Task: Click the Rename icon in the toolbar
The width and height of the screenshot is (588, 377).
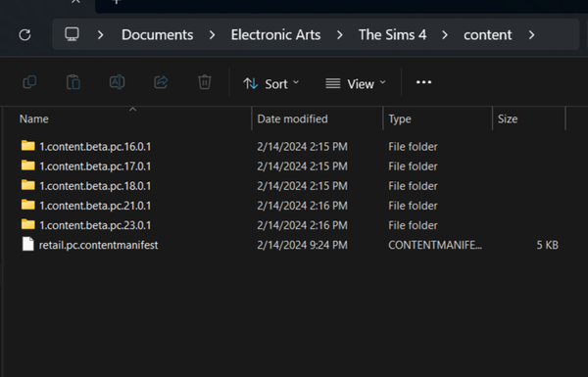Action: [117, 82]
